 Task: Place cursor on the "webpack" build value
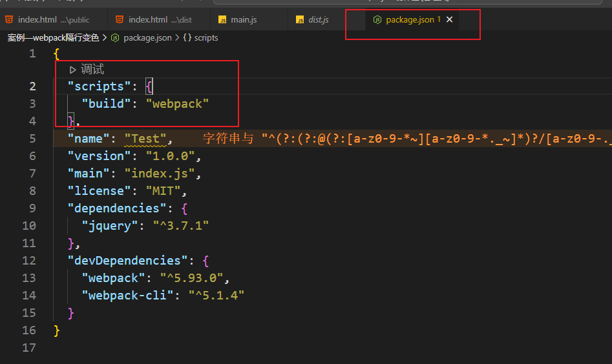177,104
